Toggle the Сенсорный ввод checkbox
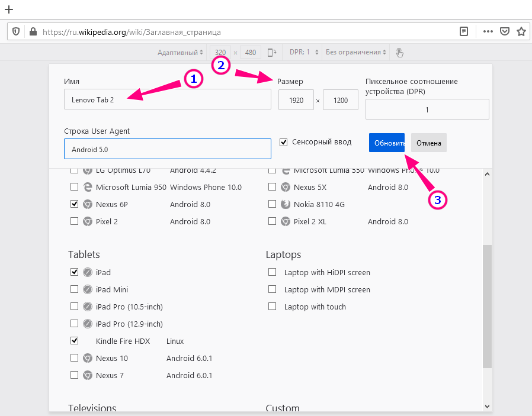The width and height of the screenshot is (532, 416). (283, 142)
